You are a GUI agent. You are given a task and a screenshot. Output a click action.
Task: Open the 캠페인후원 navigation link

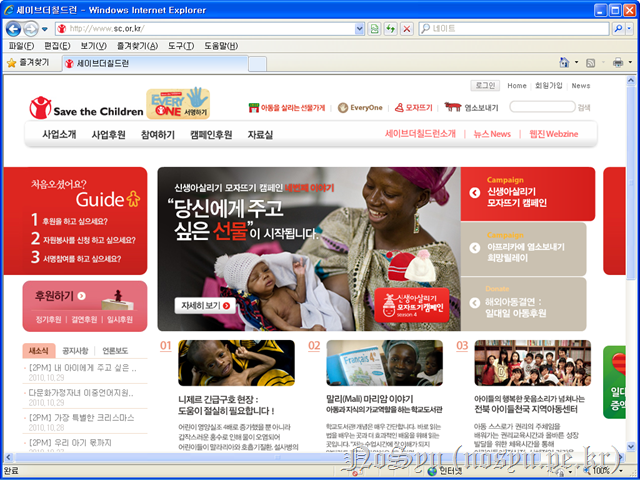[210, 134]
